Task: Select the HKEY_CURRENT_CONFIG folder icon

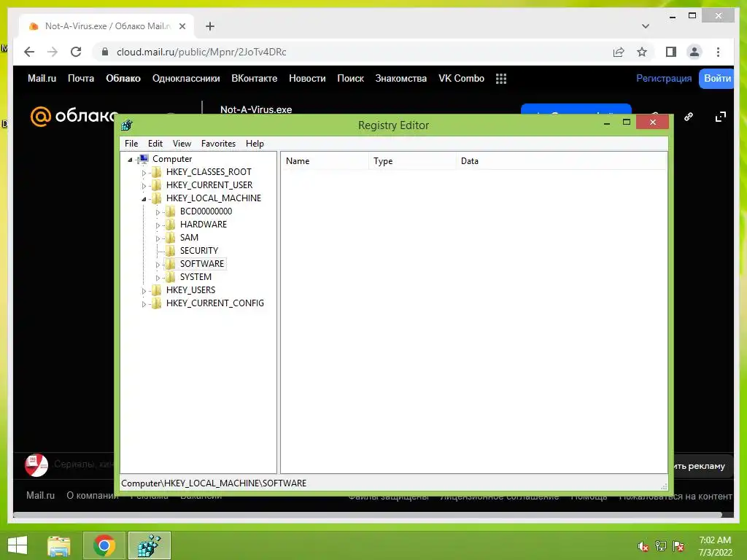Action: 156,303
